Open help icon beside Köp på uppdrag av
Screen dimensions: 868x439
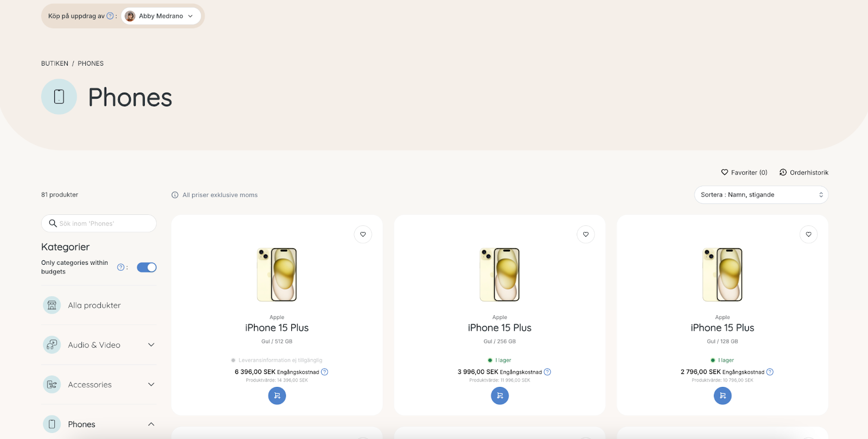110,16
